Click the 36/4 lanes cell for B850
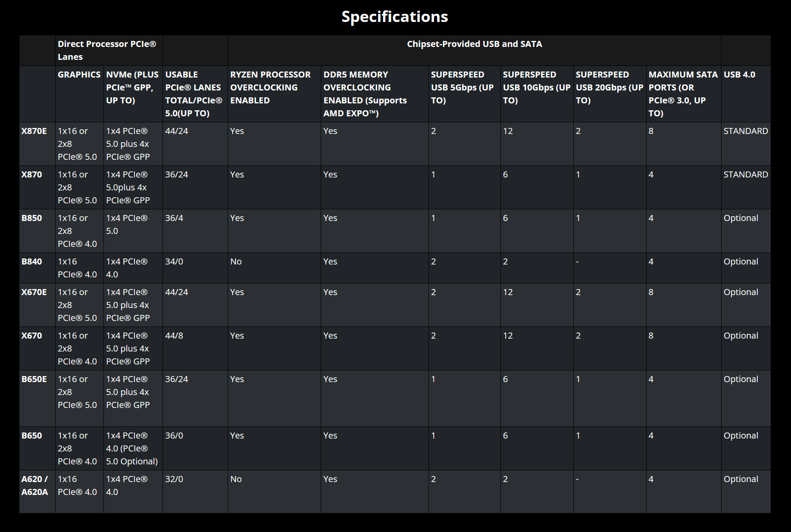 (x=195, y=231)
